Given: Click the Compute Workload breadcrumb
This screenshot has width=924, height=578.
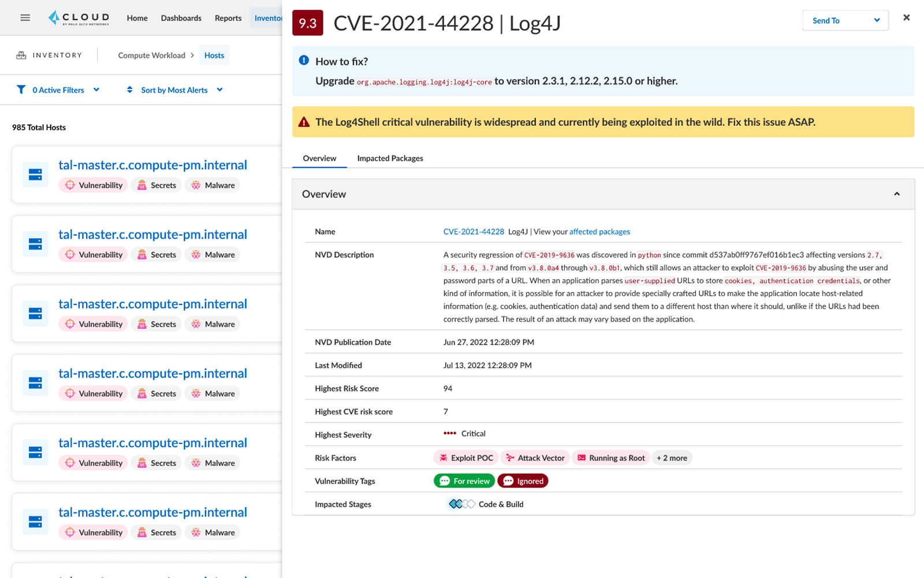Looking at the screenshot, I should 152,55.
